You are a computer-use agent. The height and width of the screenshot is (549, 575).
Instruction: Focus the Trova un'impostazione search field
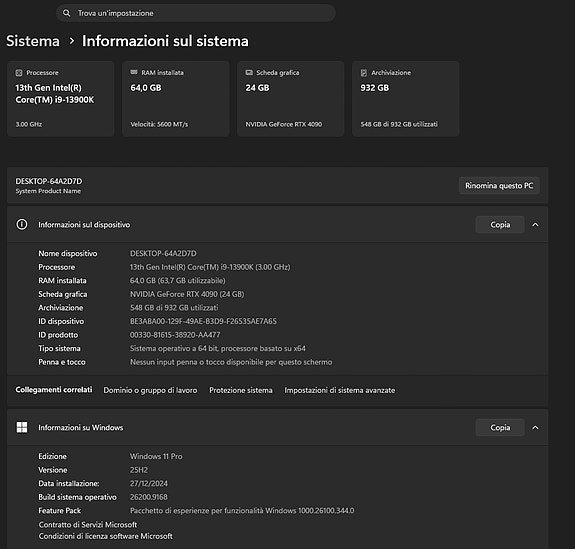coord(195,13)
